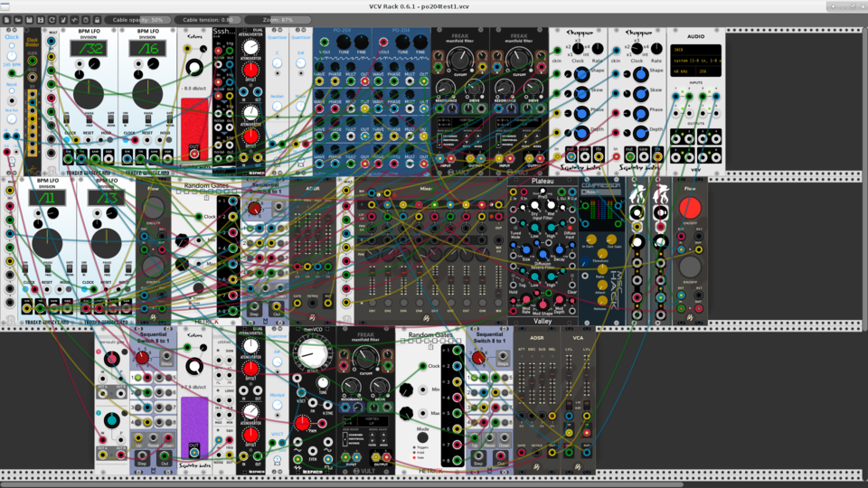
Task: Toggle the power meter stopwatch icon
Action: [x=86, y=20]
